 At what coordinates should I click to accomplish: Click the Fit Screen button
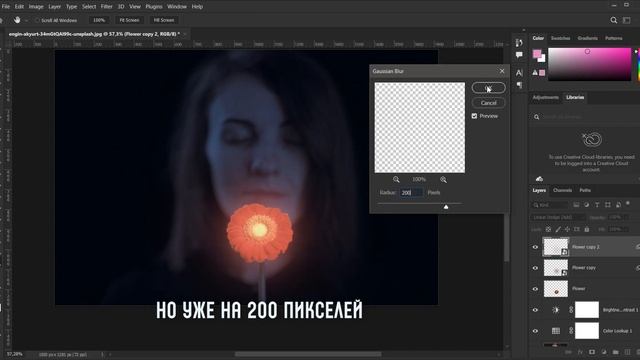pyautogui.click(x=129, y=20)
